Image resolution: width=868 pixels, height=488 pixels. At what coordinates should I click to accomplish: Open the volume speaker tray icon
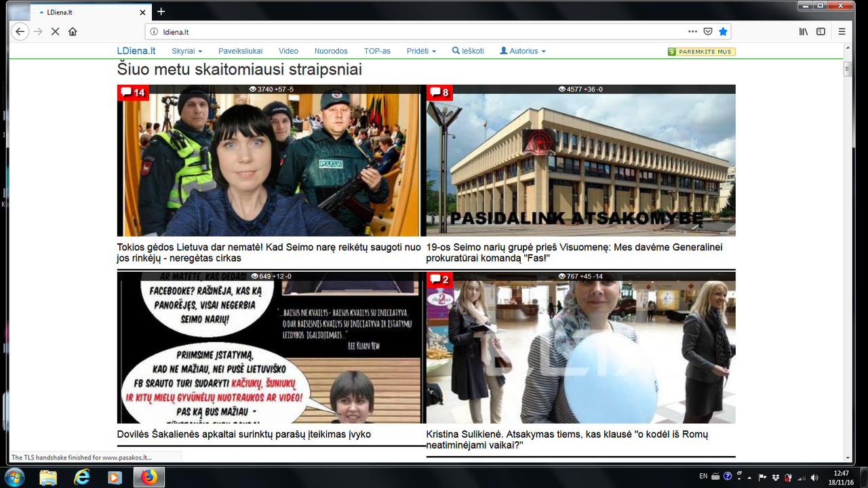814,476
